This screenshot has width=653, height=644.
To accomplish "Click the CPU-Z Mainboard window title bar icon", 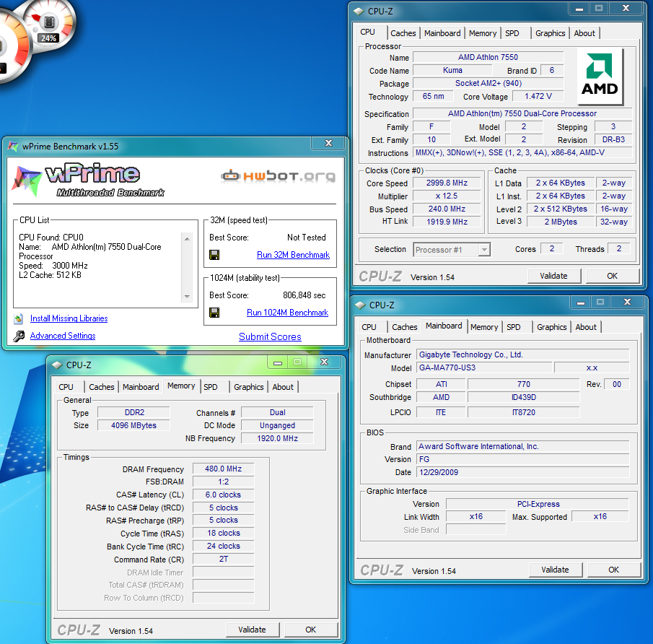I will [x=360, y=305].
